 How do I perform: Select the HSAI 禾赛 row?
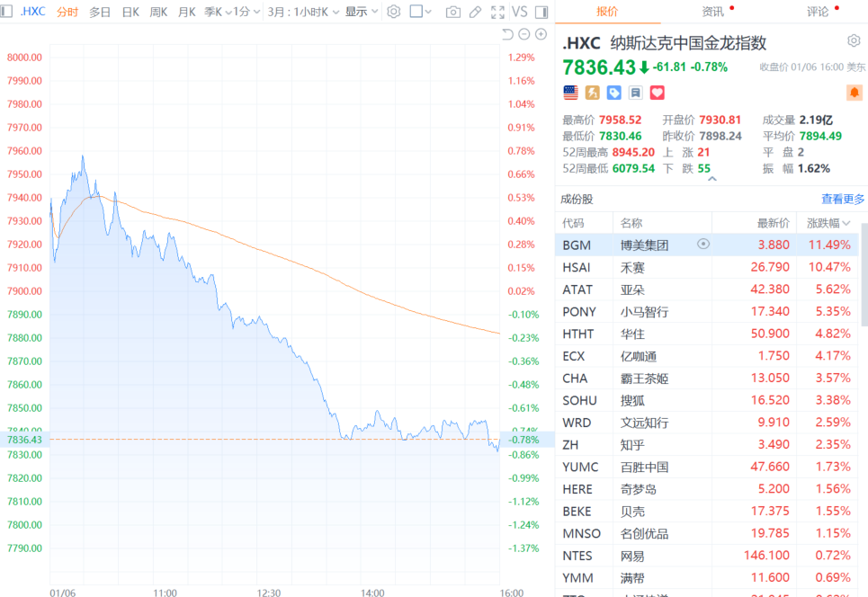[x=707, y=267]
